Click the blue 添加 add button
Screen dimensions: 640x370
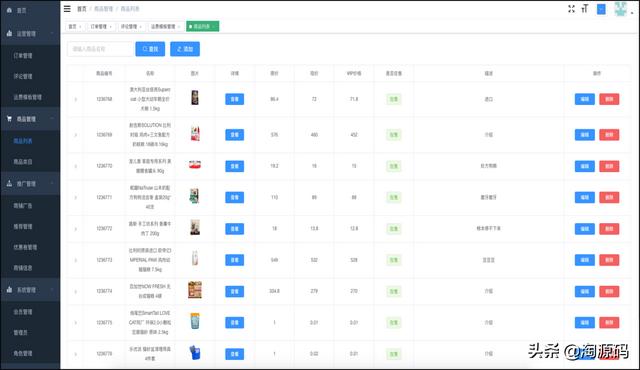coord(185,49)
